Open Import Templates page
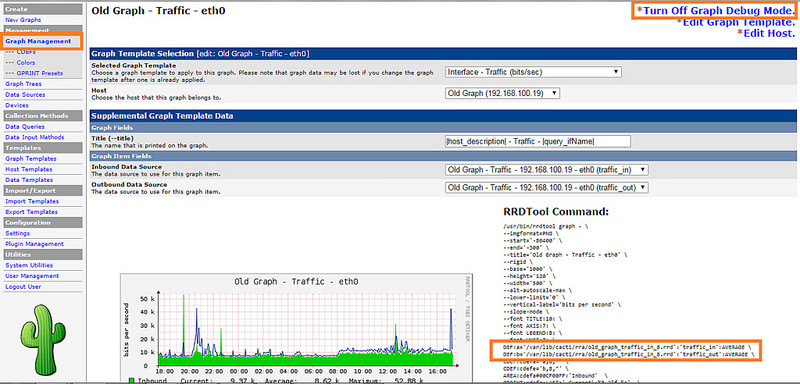The width and height of the screenshot is (800, 384). pos(32,201)
